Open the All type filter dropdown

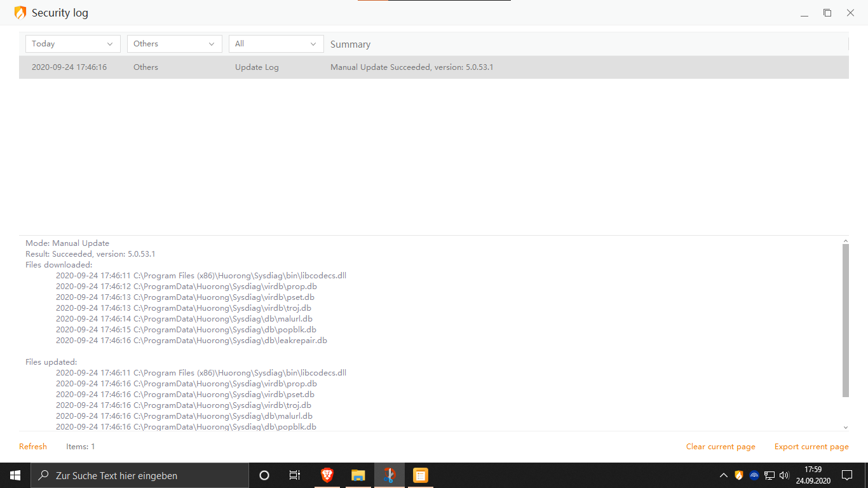(276, 44)
